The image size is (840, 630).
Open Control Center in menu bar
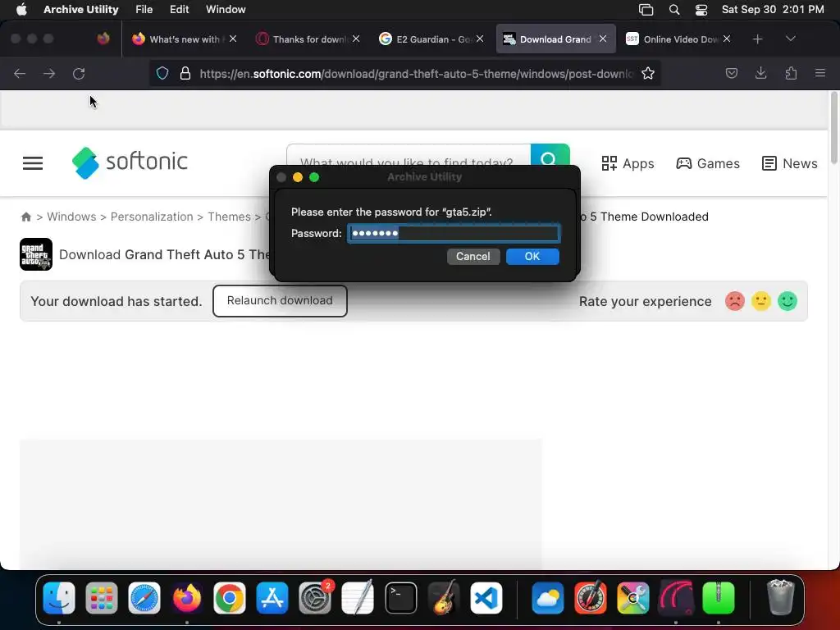(x=701, y=10)
